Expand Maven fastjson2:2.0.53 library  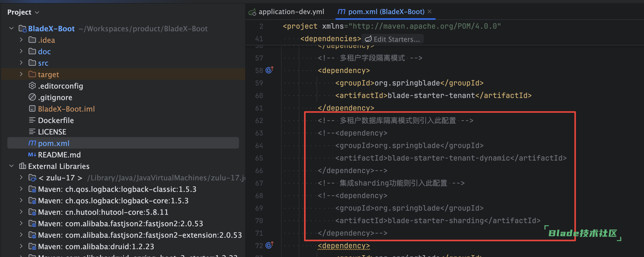pyautogui.click(x=21, y=223)
